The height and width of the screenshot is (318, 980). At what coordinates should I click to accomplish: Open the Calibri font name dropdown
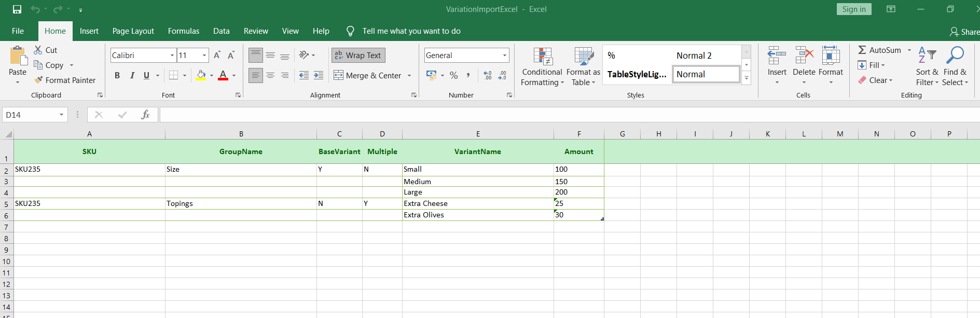point(172,56)
